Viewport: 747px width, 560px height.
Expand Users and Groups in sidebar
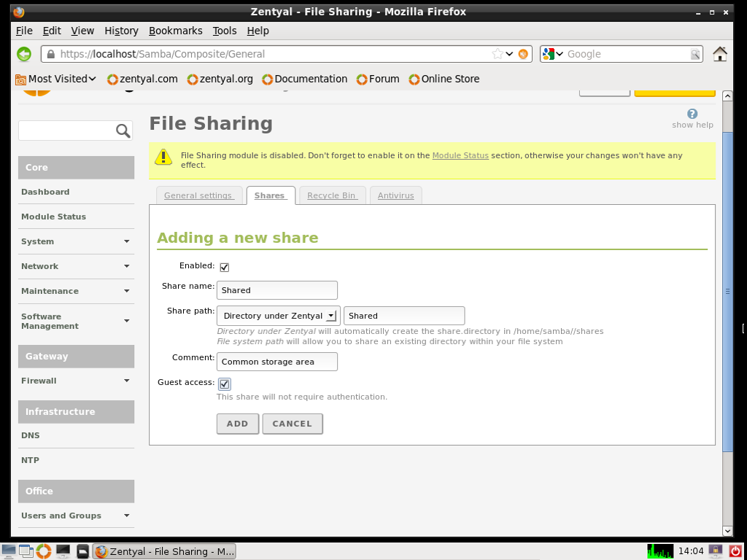(x=76, y=516)
